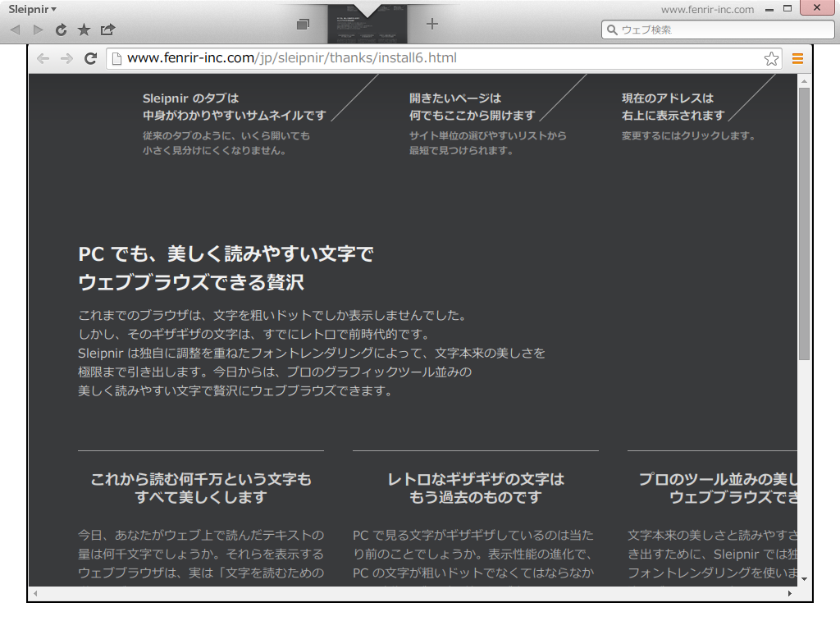
Task: Click text 'サイト単位の選びやすいリストから'
Action: tap(487, 135)
